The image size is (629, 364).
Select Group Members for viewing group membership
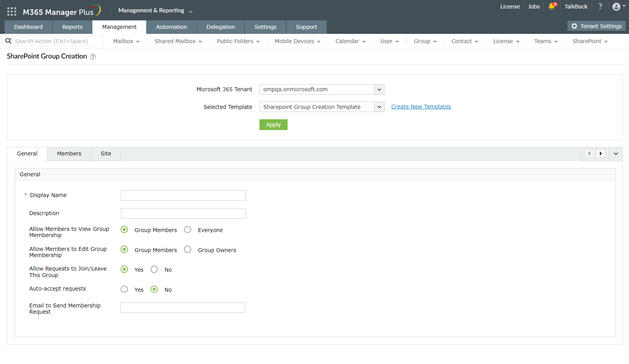124,230
